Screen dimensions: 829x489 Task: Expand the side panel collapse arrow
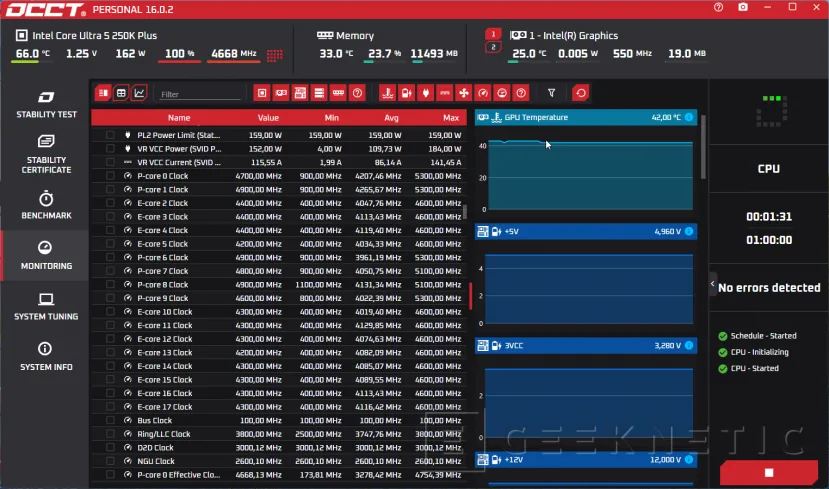pos(713,285)
